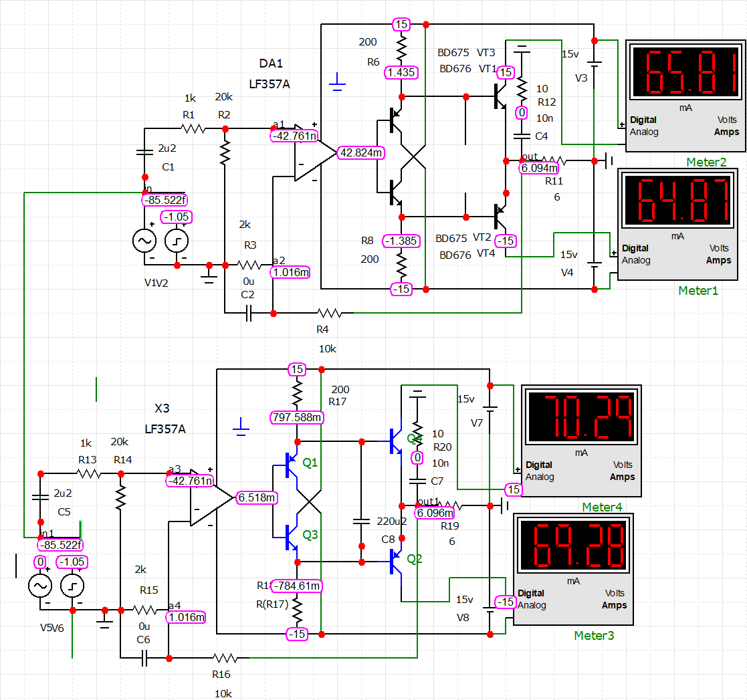Select the V7 15v battery symbol
This screenshot has height=700, width=747.
pyautogui.click(x=490, y=409)
